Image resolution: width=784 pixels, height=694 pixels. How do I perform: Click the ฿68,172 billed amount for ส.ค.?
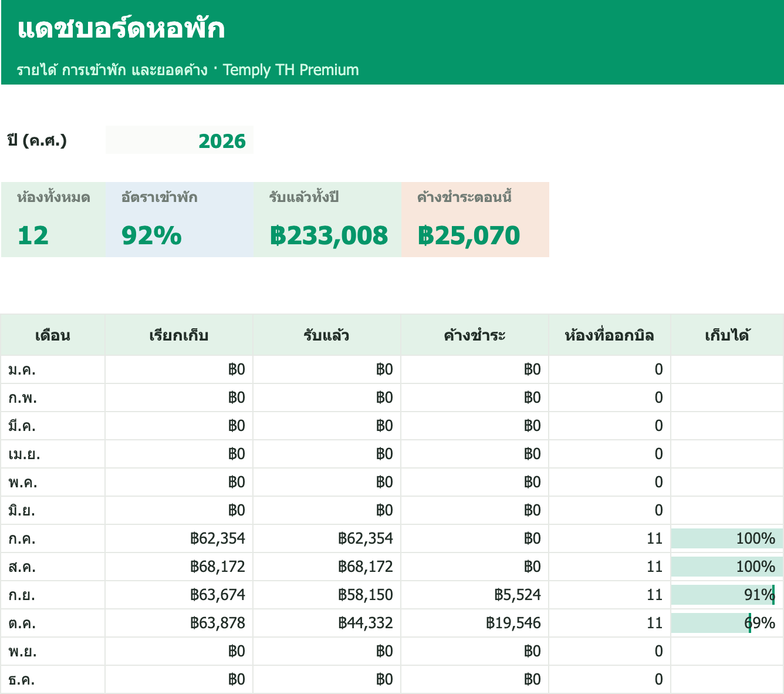coord(218,567)
